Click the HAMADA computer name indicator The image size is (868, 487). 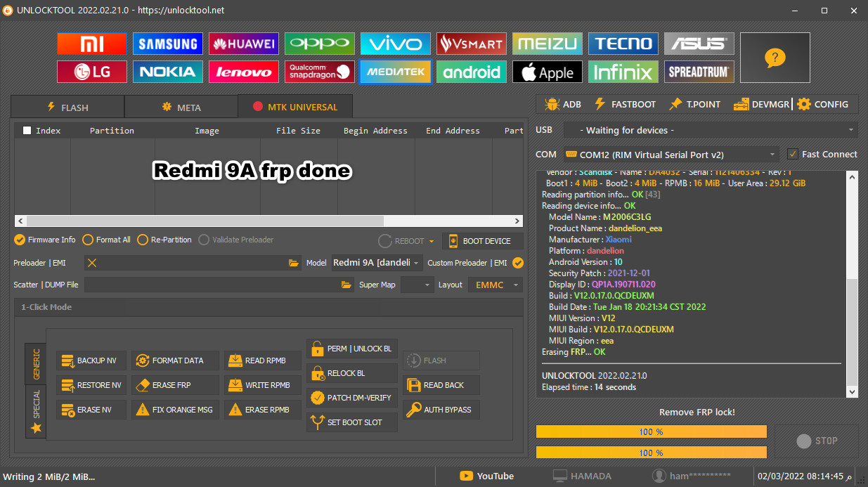point(582,476)
